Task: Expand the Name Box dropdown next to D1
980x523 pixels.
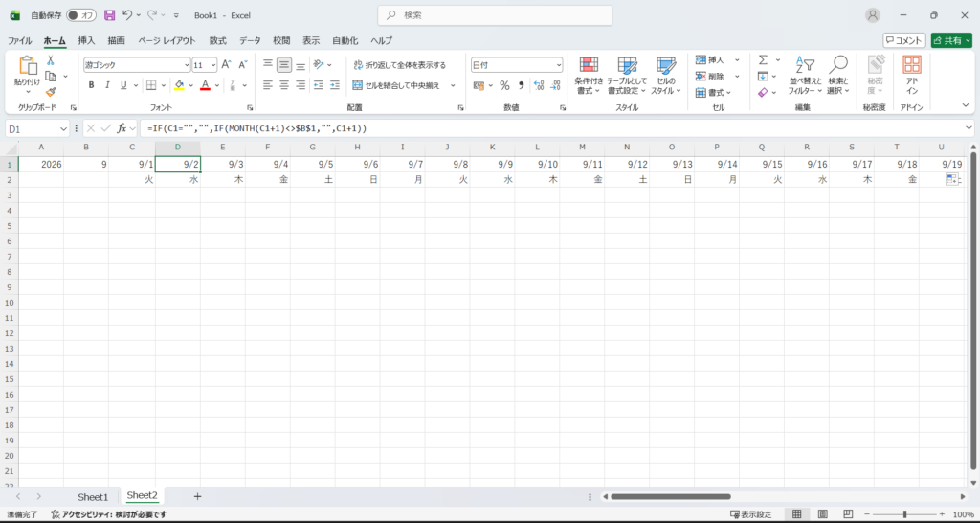Action: 63,128
